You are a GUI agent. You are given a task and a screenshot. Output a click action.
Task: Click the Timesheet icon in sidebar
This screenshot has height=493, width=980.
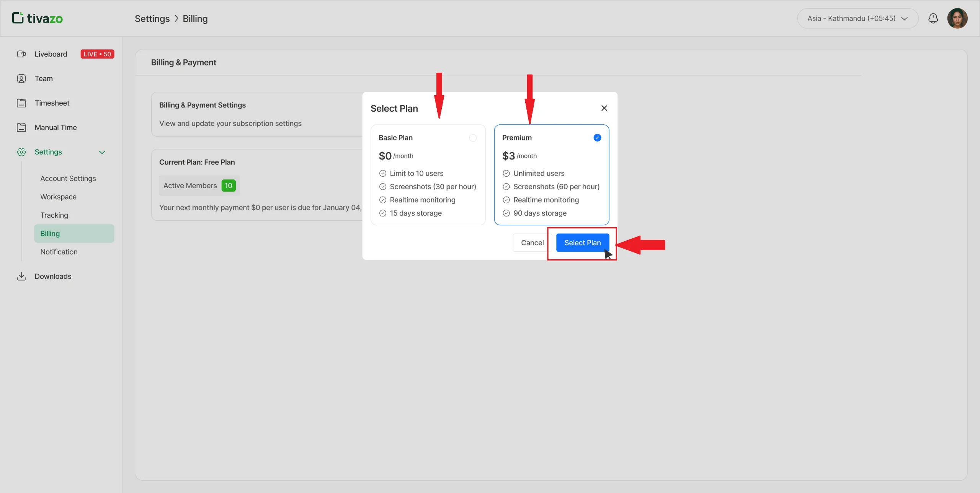tap(21, 103)
